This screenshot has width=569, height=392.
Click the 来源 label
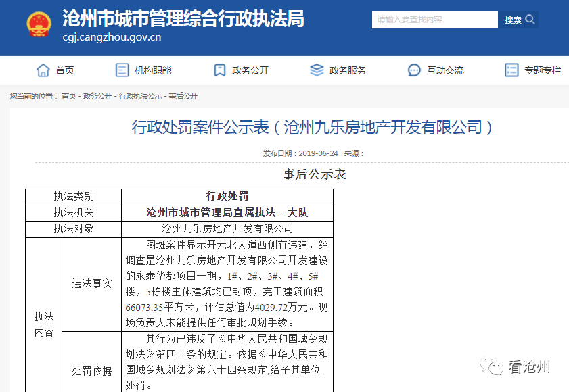point(353,153)
